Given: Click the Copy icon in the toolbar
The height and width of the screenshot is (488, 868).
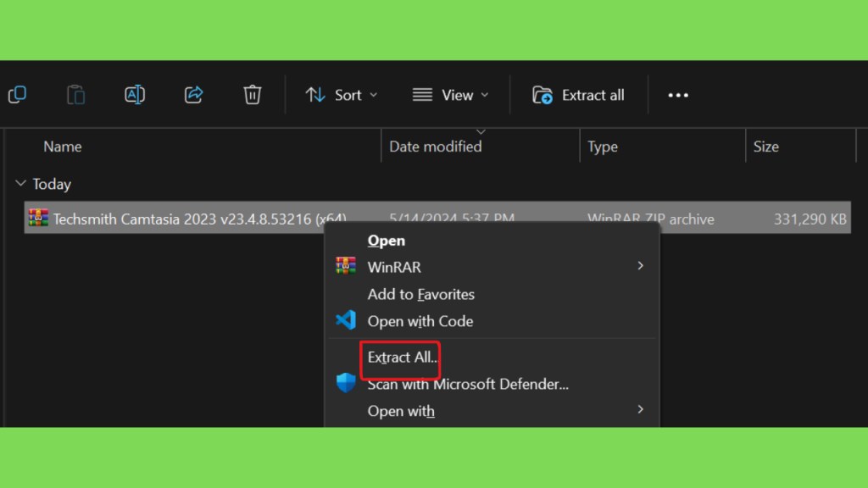Looking at the screenshot, I should click(x=18, y=95).
